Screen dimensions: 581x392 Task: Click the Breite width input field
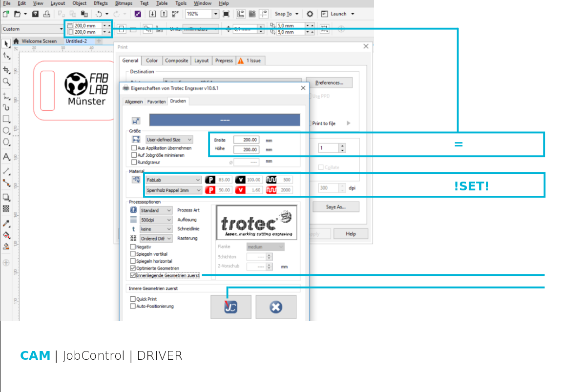247,140
